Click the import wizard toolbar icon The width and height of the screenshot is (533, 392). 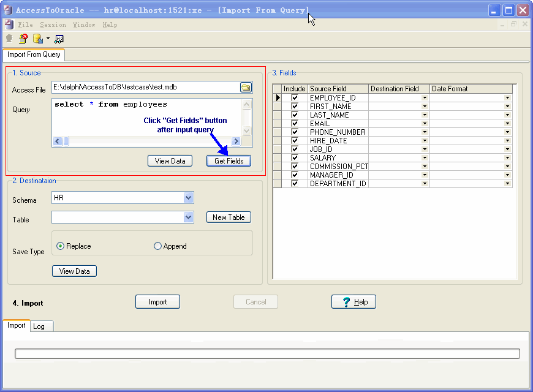38,39
